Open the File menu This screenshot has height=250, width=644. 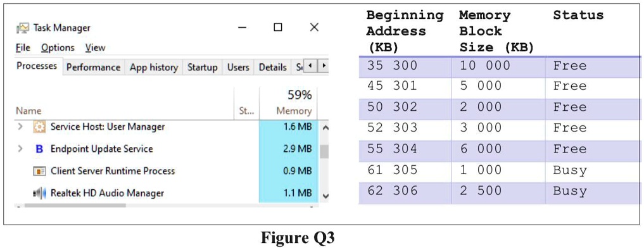pos(23,47)
